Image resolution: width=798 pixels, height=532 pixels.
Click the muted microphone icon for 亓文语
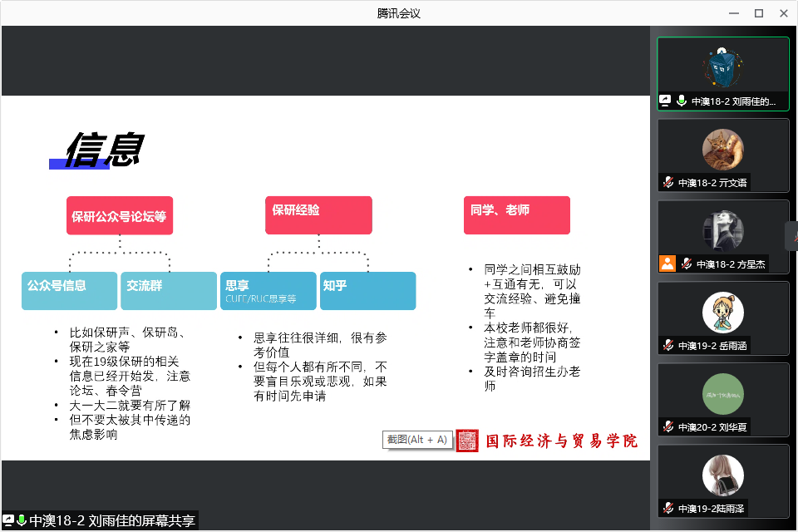pyautogui.click(x=667, y=183)
